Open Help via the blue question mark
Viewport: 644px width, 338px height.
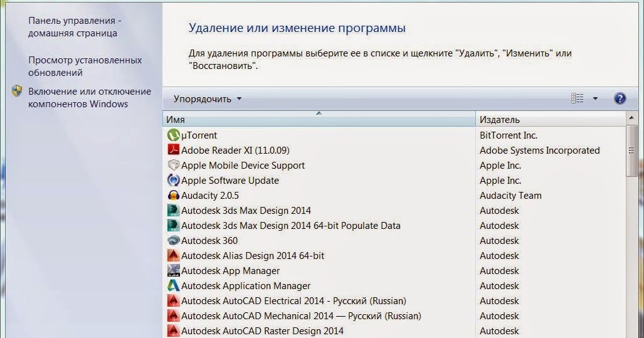pyautogui.click(x=620, y=98)
